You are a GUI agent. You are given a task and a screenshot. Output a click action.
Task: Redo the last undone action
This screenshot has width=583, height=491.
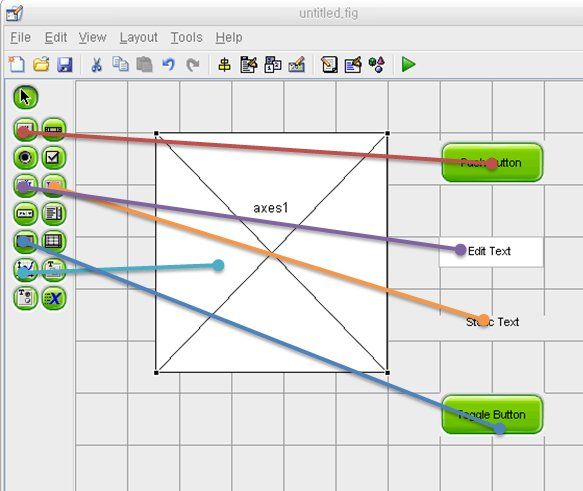(193, 65)
